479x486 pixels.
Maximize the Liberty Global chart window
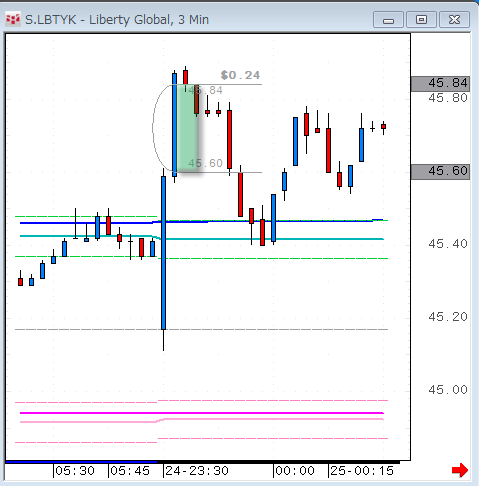421,20
